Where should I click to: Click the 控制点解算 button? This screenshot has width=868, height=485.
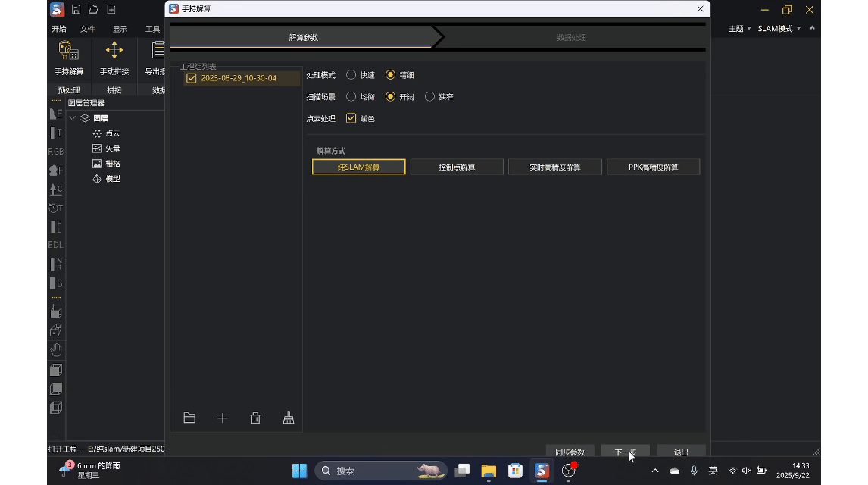click(x=457, y=167)
